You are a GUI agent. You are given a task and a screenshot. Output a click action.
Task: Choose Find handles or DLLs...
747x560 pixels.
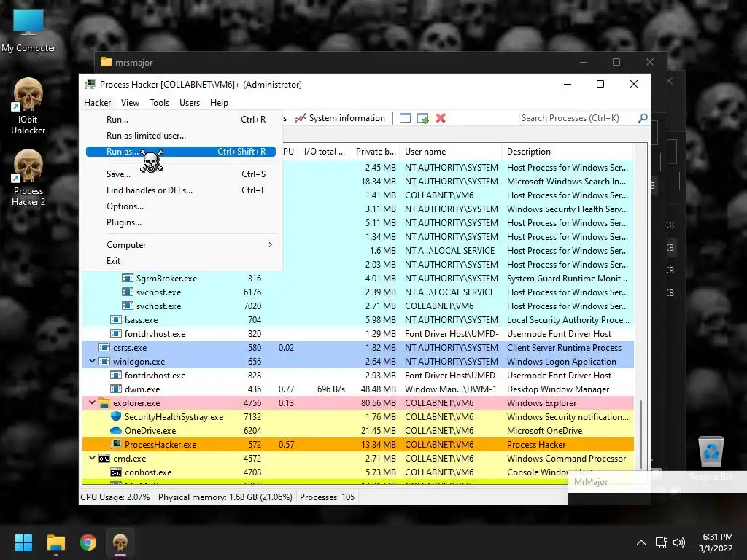point(181,190)
